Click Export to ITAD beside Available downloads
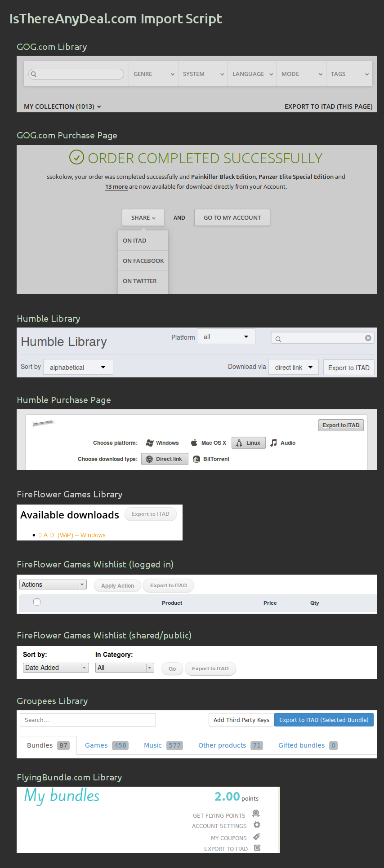The image size is (384, 868). tap(151, 514)
